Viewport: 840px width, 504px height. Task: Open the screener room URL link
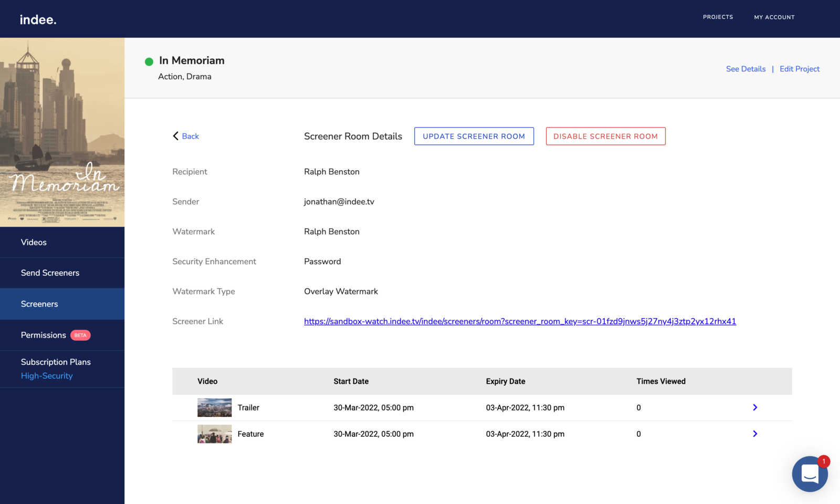coord(520,321)
